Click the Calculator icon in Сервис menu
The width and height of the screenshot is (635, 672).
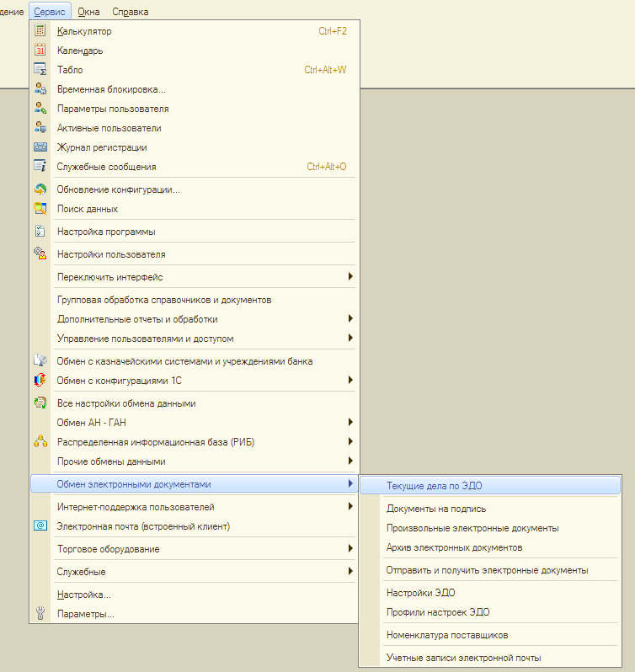coord(40,31)
